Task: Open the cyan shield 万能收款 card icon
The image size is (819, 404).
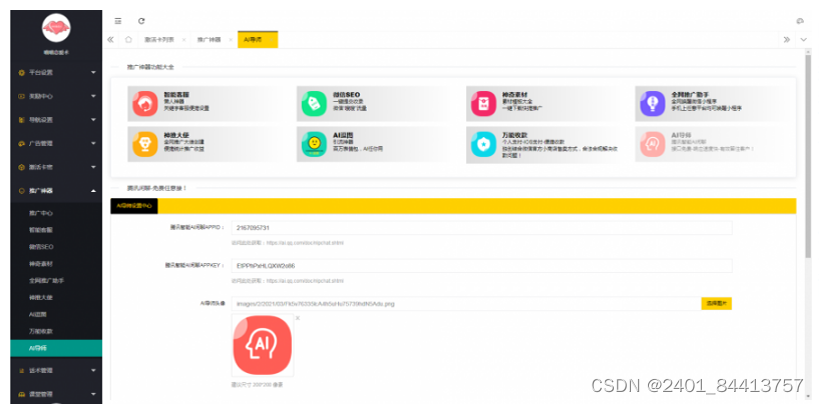Action: tap(484, 144)
